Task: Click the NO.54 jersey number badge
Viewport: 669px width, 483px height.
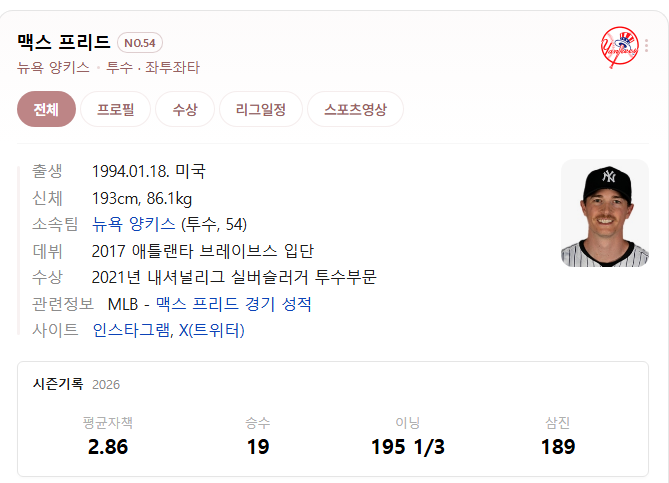Action: click(140, 43)
